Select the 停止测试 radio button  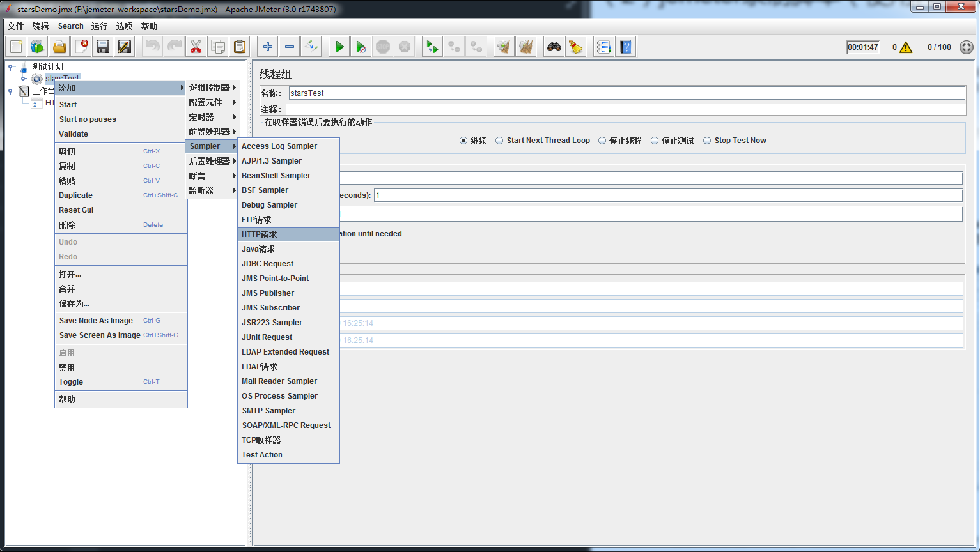click(x=655, y=141)
